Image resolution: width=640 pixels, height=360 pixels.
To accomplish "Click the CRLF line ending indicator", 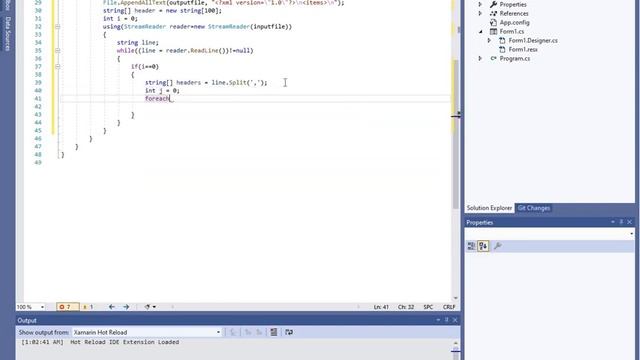I will [449, 307].
